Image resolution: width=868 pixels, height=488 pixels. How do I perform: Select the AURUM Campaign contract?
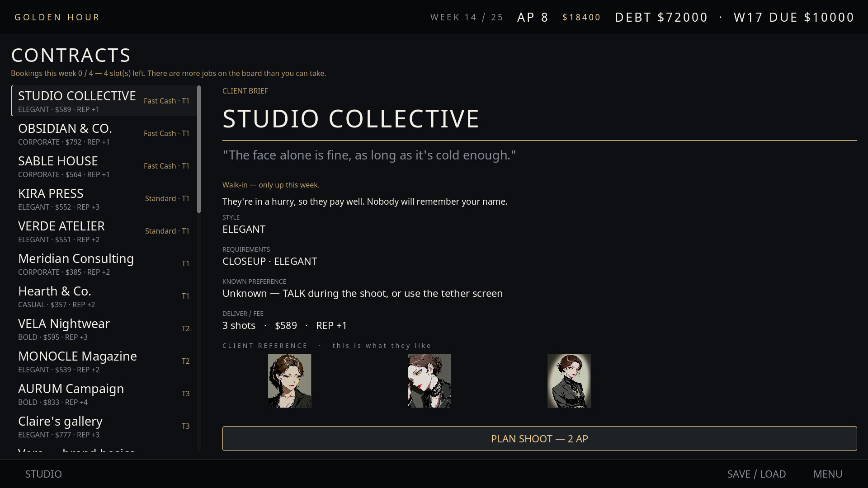tap(104, 394)
